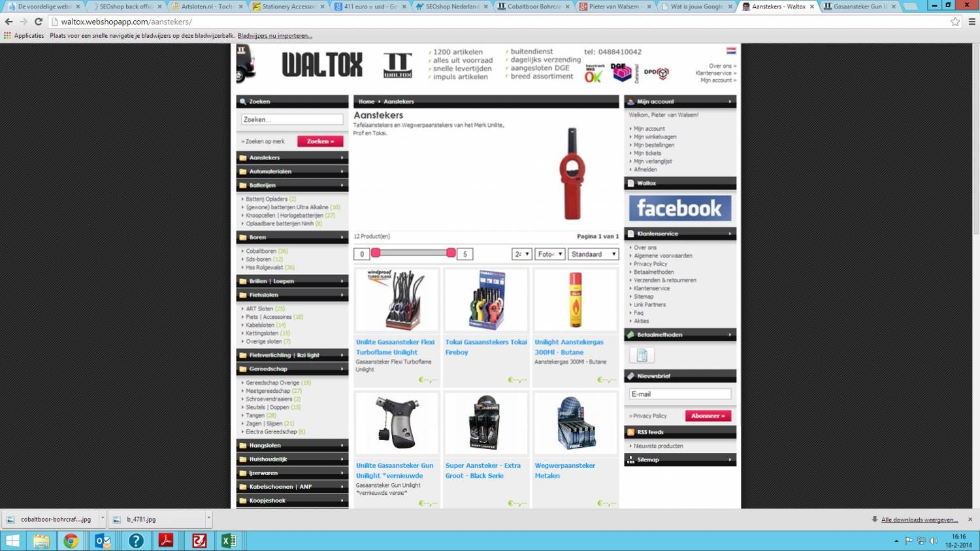Click Bladwijzers nu importeren link
The height and width of the screenshot is (551, 980).
tap(275, 36)
